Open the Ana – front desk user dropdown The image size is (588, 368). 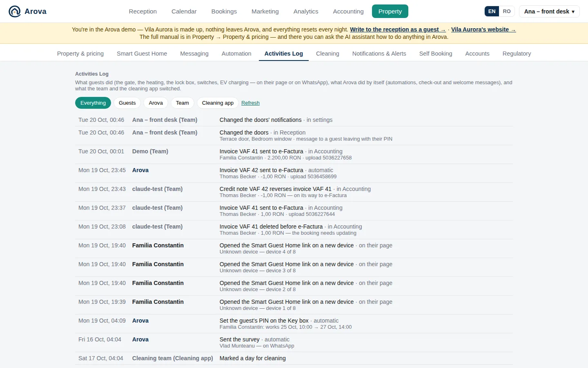tap(549, 11)
